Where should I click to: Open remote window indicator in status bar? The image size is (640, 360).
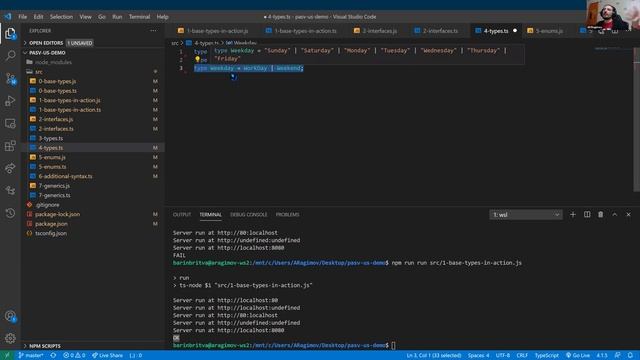coord(7,355)
